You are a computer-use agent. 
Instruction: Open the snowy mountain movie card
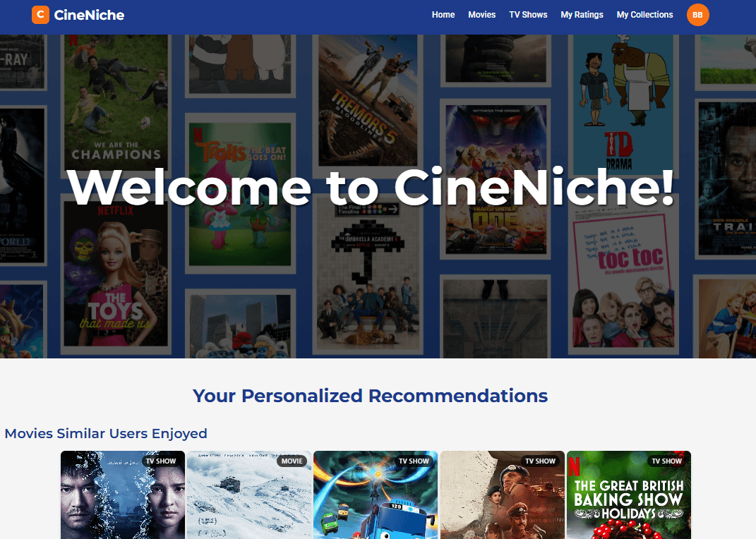pyautogui.click(x=249, y=495)
